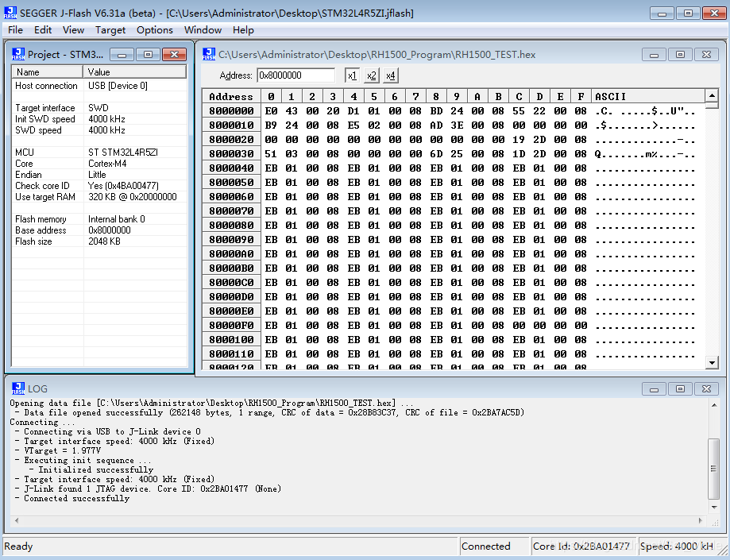Screen dimensions: 730x560
Task: Open the Edit menu
Action: [43, 30]
